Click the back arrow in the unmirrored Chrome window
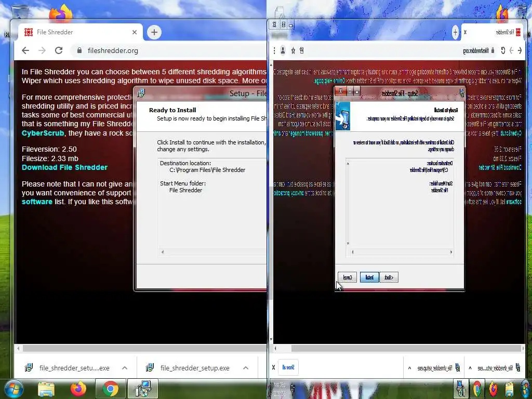532x399 pixels. [25, 50]
